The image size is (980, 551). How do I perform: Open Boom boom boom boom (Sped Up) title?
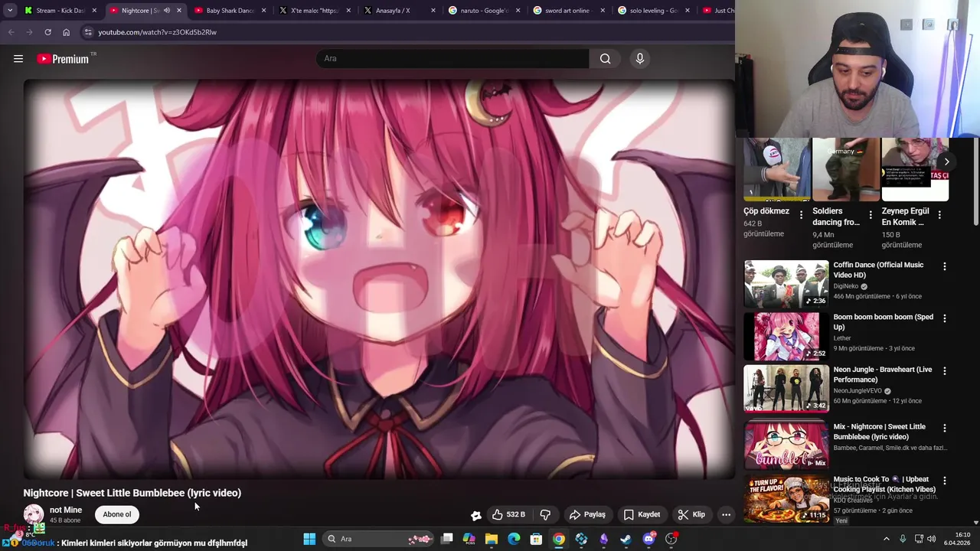tap(884, 322)
